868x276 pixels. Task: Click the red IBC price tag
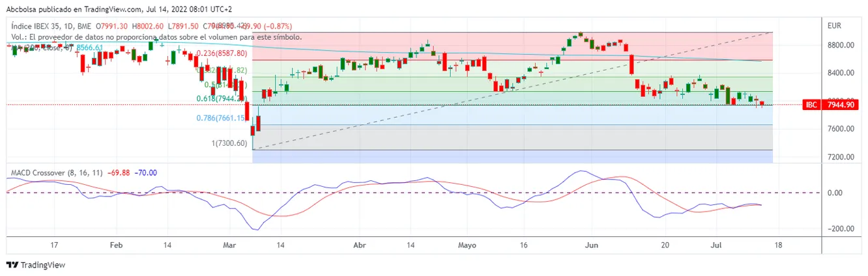tap(811, 105)
